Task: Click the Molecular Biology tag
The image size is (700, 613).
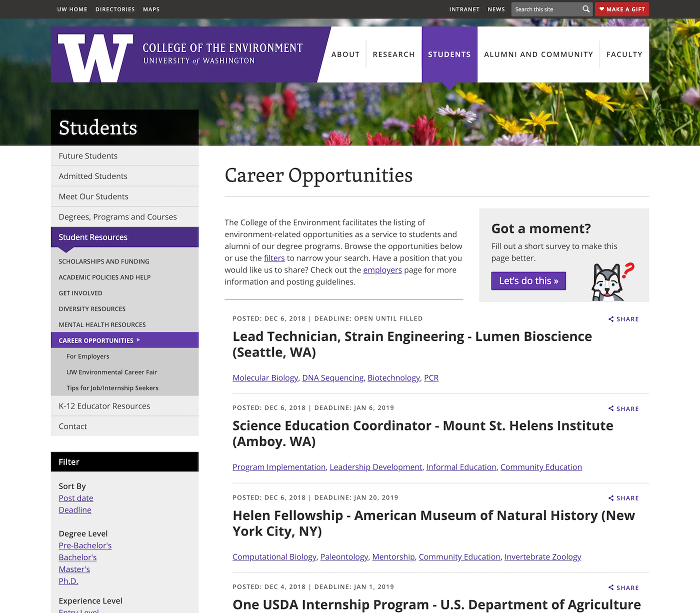Action: pyautogui.click(x=265, y=378)
